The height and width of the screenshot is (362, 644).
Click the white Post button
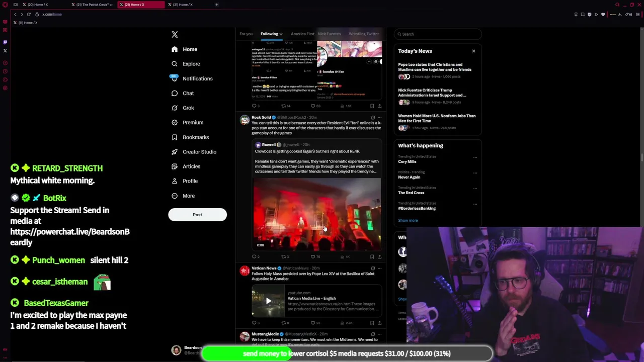[x=197, y=215]
